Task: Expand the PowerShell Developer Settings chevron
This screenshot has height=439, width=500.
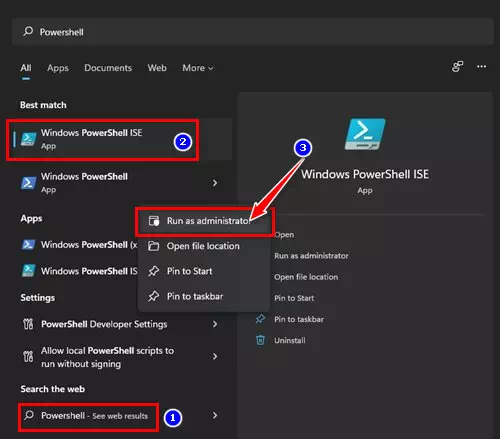Action: tap(215, 324)
